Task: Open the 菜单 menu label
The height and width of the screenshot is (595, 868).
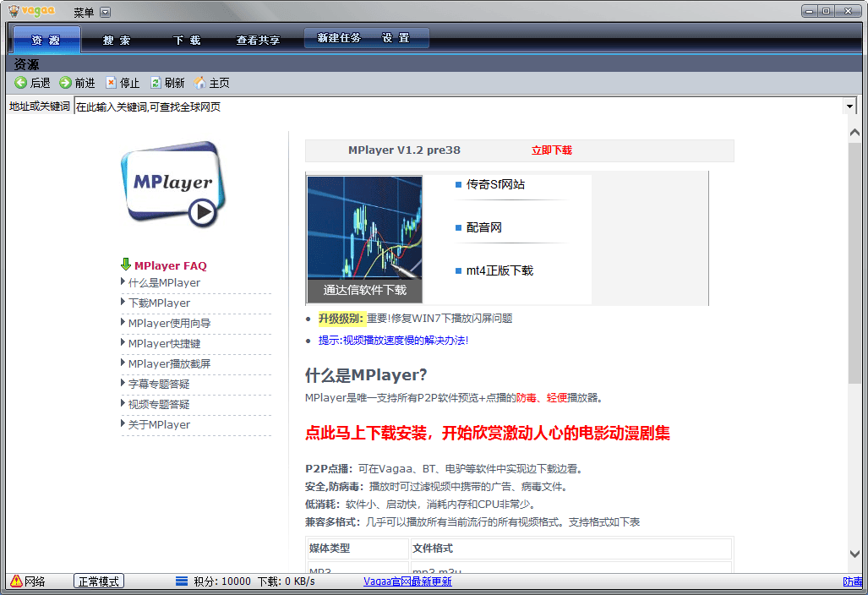Action: coord(84,12)
